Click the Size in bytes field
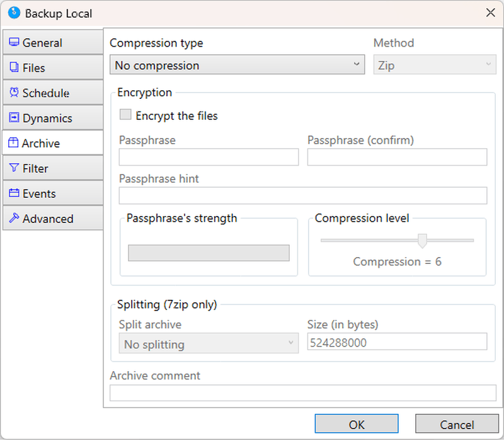 [x=397, y=342]
